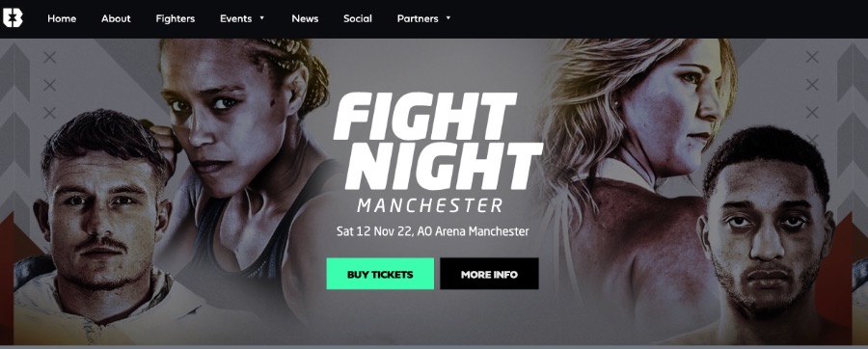This screenshot has height=349, width=868.
Task: Navigate to News
Action: pos(305,19)
